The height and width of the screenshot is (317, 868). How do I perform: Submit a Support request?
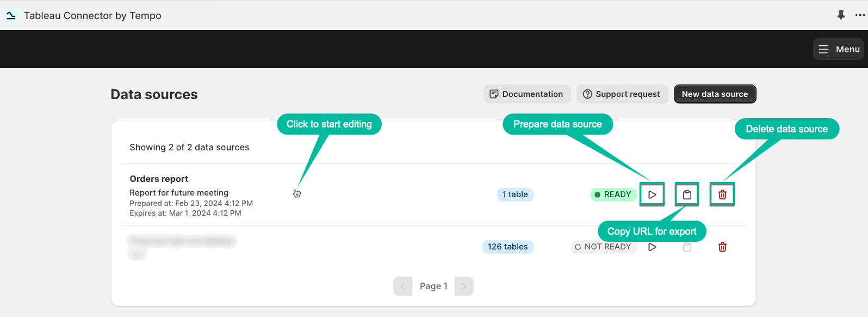622,94
